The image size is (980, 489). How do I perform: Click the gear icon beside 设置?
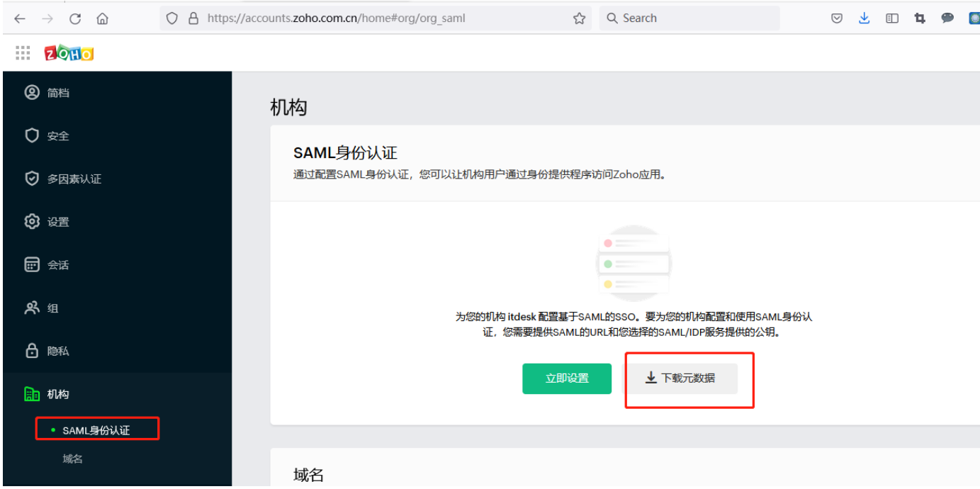pyautogui.click(x=32, y=221)
